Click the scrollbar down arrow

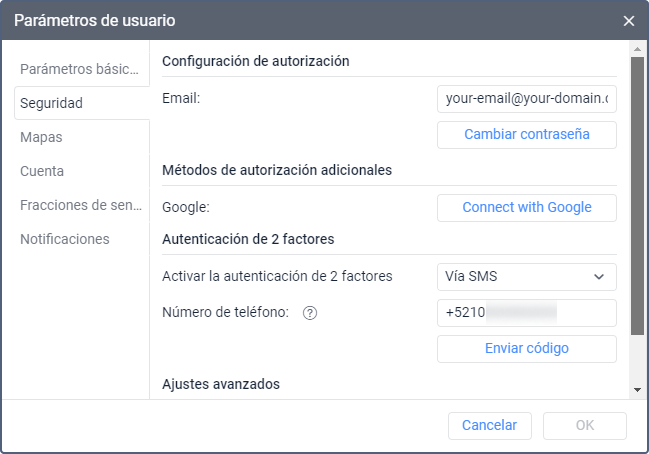(x=637, y=390)
